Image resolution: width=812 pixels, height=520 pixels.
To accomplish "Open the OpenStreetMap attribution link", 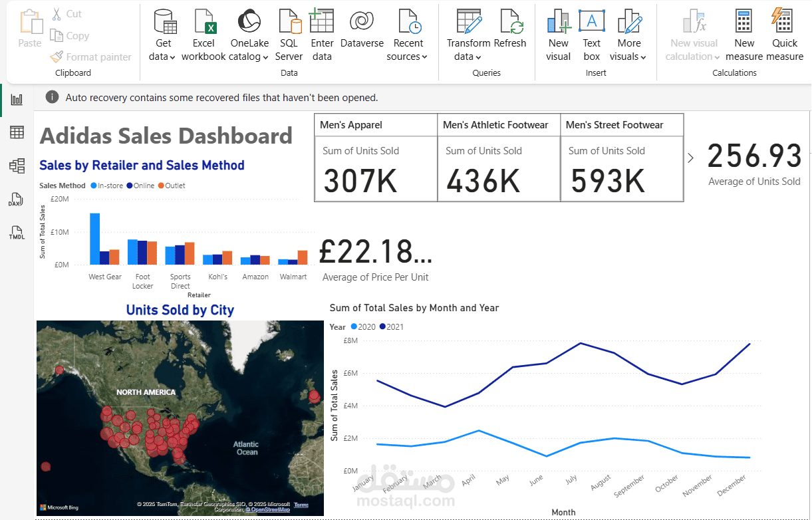I will [268, 509].
